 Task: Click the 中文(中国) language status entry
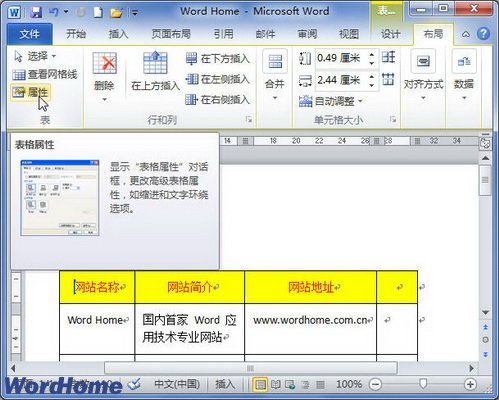(x=177, y=384)
